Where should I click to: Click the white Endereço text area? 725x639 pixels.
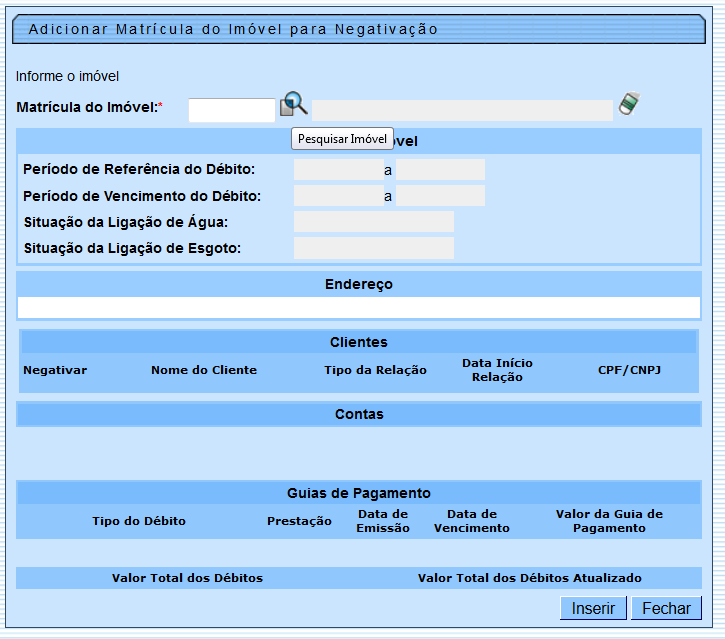[x=358, y=308]
